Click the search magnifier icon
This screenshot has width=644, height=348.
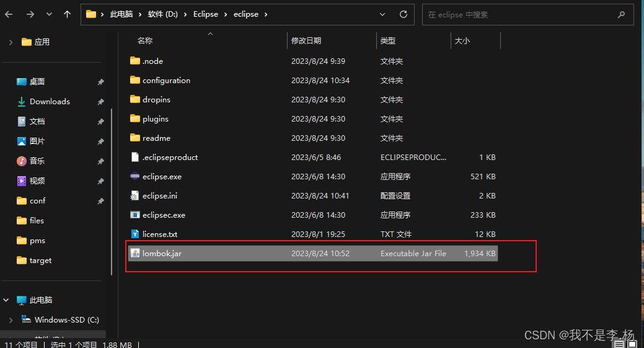[x=622, y=14]
